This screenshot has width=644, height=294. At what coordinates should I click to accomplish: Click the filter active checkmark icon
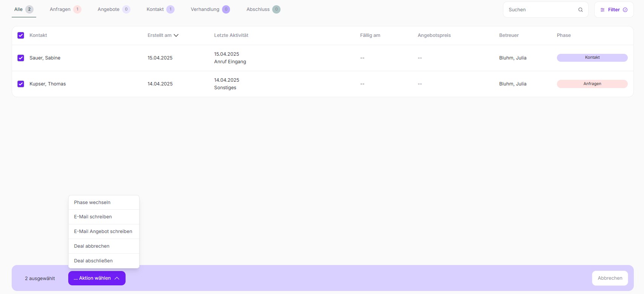click(625, 10)
